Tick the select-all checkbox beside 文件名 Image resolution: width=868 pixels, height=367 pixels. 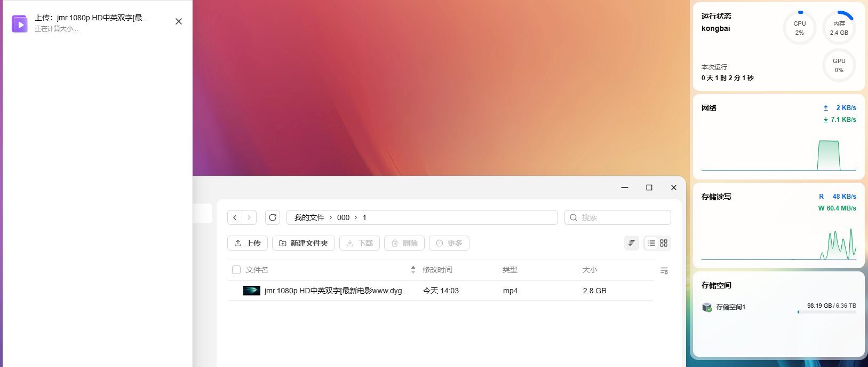(x=236, y=270)
